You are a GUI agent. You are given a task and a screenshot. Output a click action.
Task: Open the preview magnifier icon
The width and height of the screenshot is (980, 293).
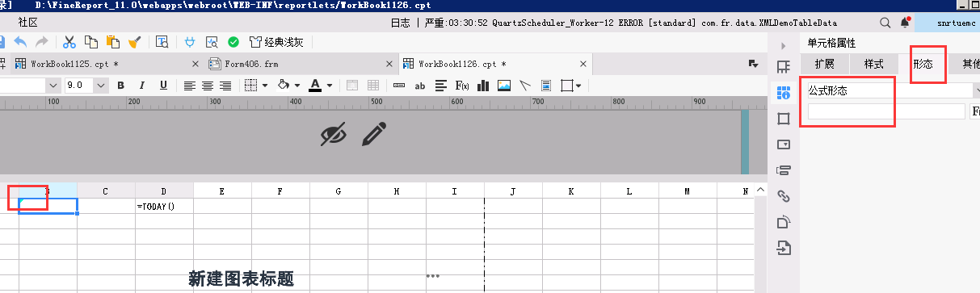(x=212, y=41)
